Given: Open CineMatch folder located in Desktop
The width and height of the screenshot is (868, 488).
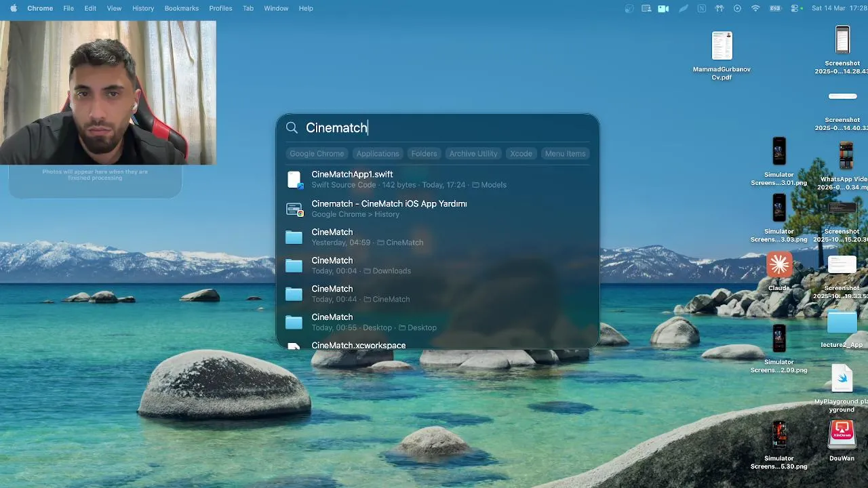Looking at the screenshot, I should (x=437, y=322).
